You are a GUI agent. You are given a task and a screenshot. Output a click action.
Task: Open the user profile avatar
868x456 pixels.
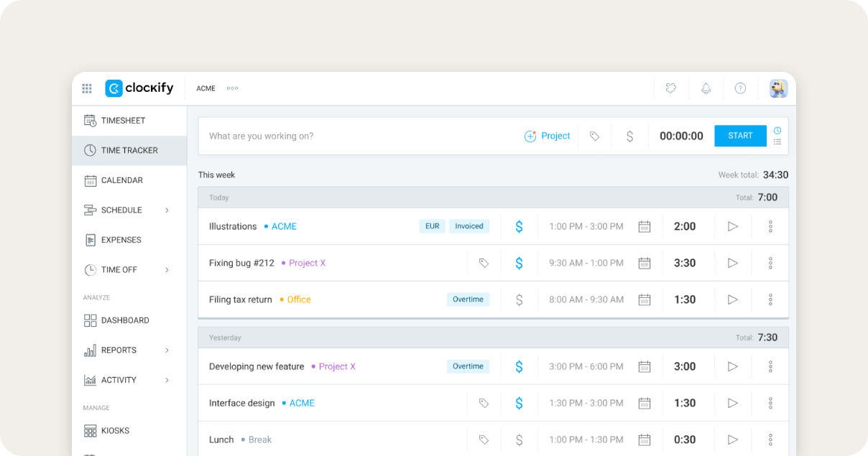pos(778,88)
